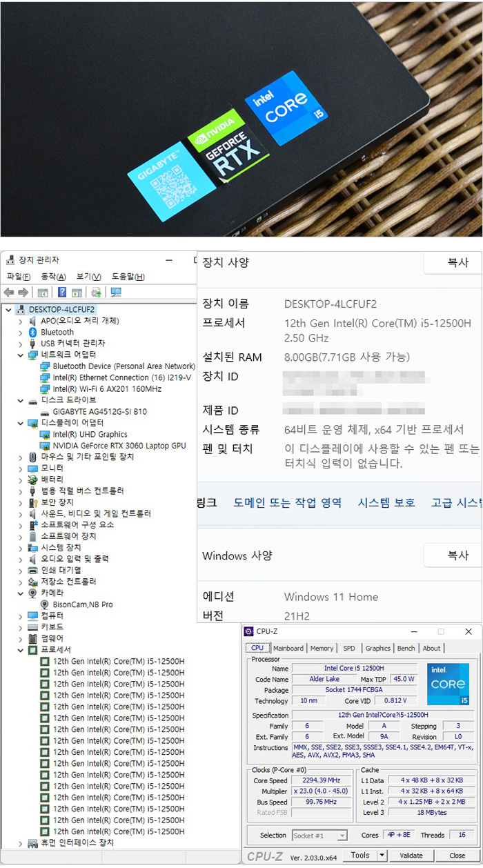
Task: Click the Back arrow in Device Manager toolbar
Action: pos(9,293)
